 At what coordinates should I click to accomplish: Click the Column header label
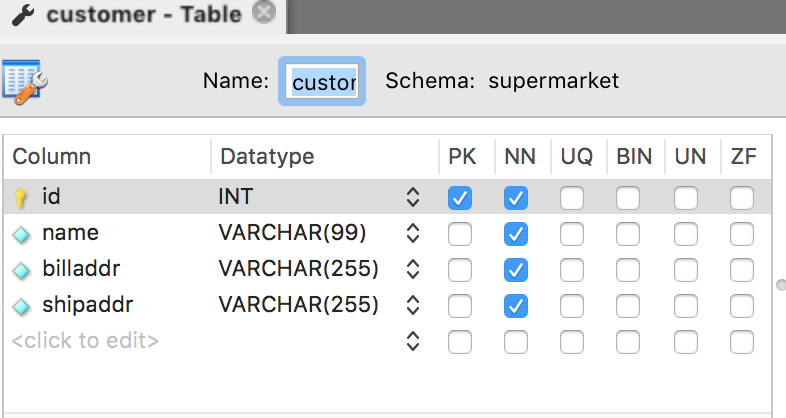click(52, 157)
